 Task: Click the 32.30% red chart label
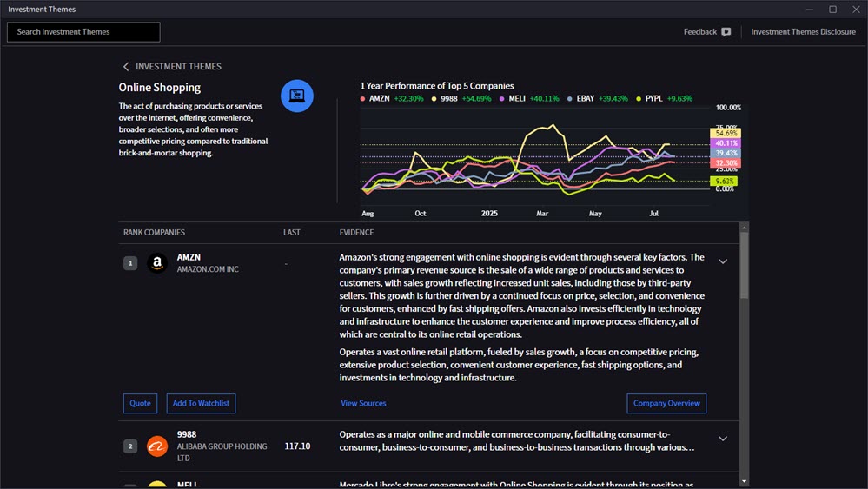point(726,163)
